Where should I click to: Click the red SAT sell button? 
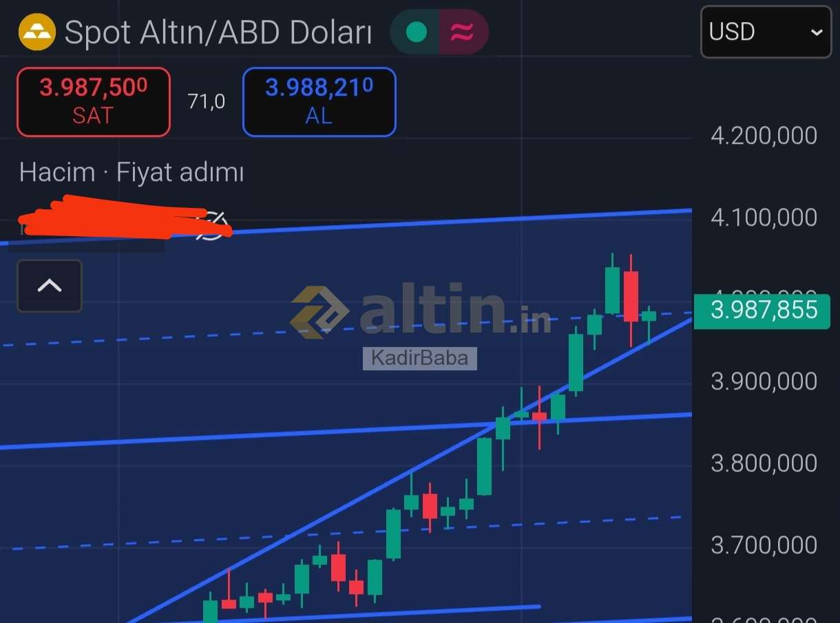tap(94, 102)
